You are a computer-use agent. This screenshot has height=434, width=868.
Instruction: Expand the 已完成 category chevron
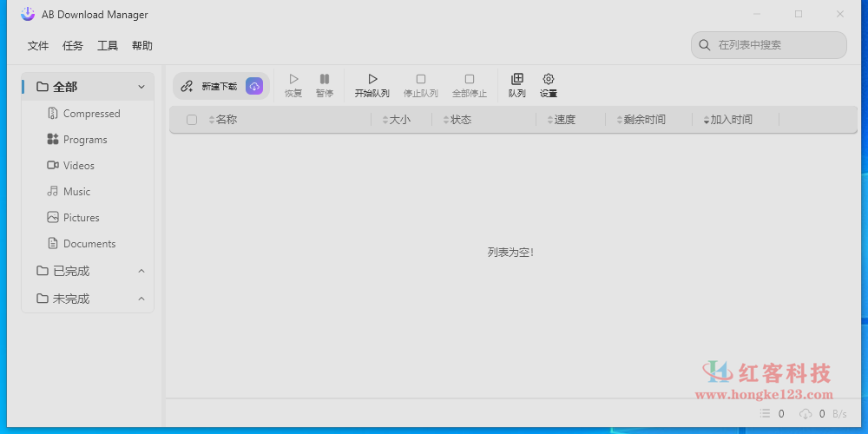141,271
